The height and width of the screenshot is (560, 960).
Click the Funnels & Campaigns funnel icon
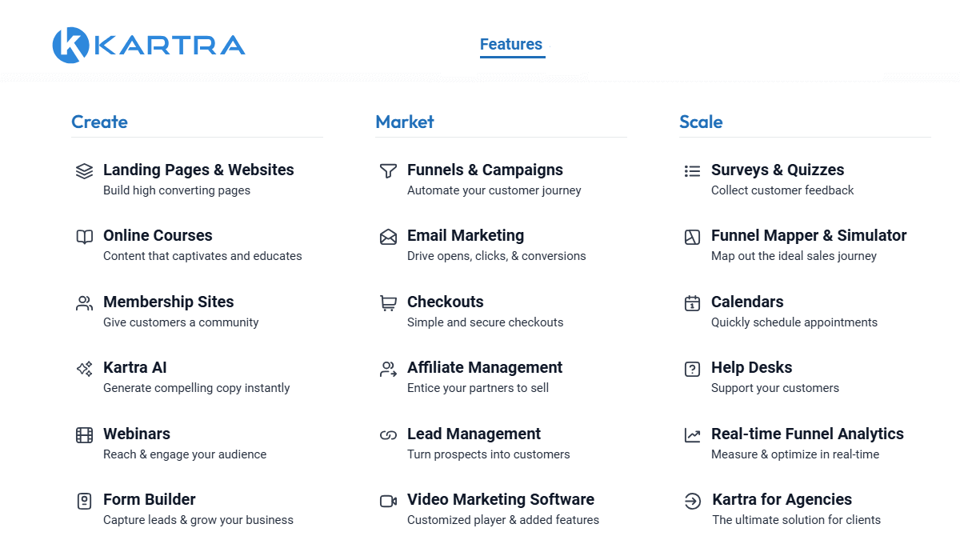click(388, 170)
